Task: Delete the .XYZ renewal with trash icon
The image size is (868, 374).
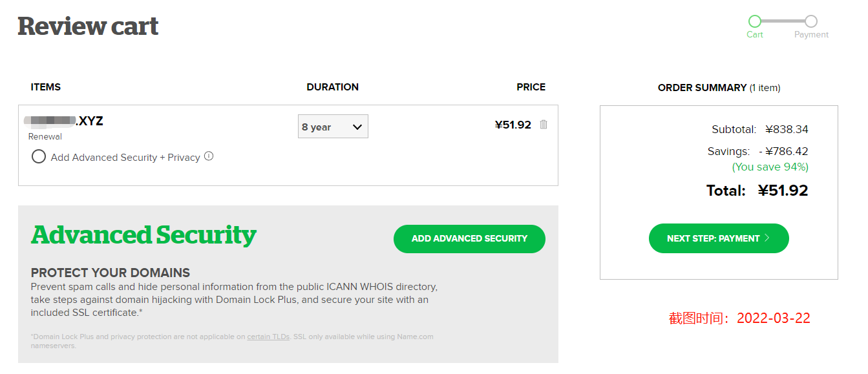Action: click(x=544, y=125)
